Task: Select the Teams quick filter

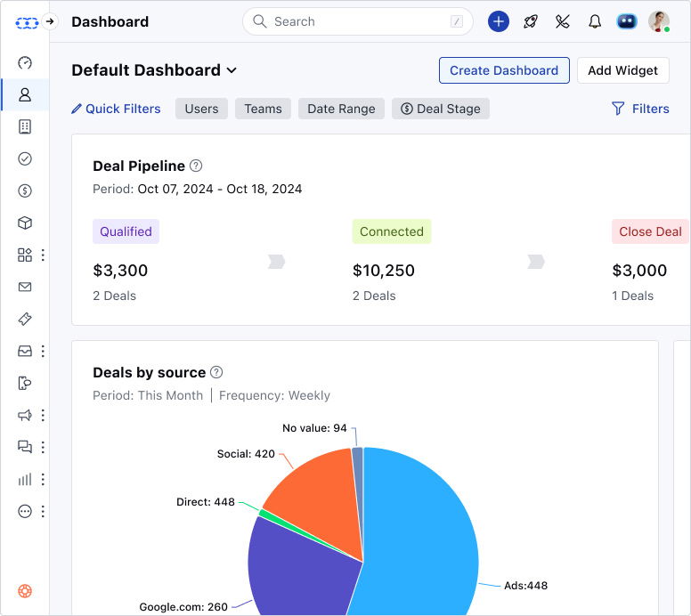Action: 263,109
